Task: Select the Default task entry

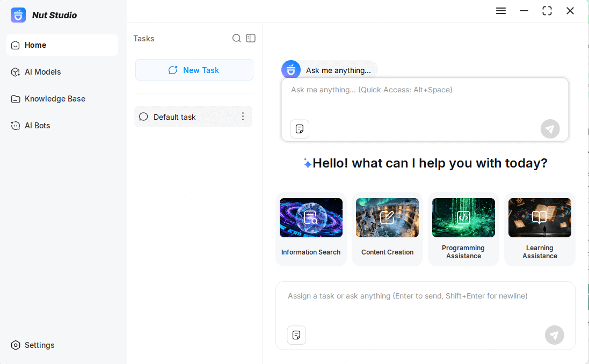Action: tap(174, 117)
